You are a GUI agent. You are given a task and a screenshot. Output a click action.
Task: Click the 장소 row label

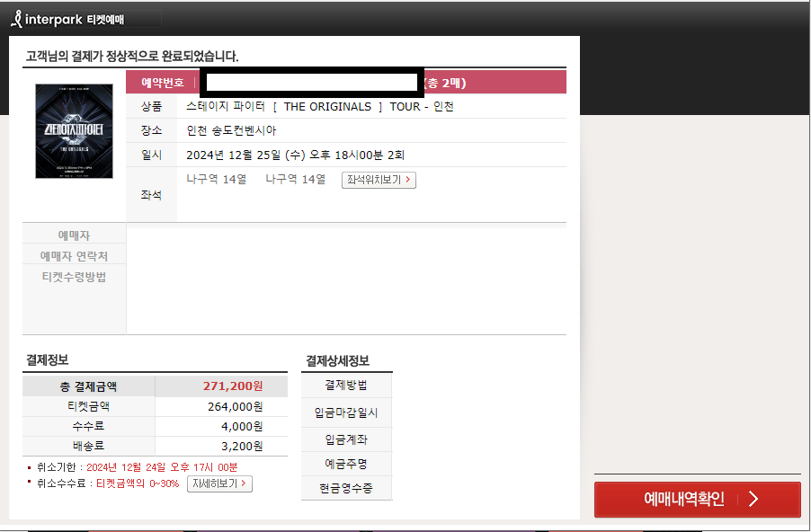(151, 130)
